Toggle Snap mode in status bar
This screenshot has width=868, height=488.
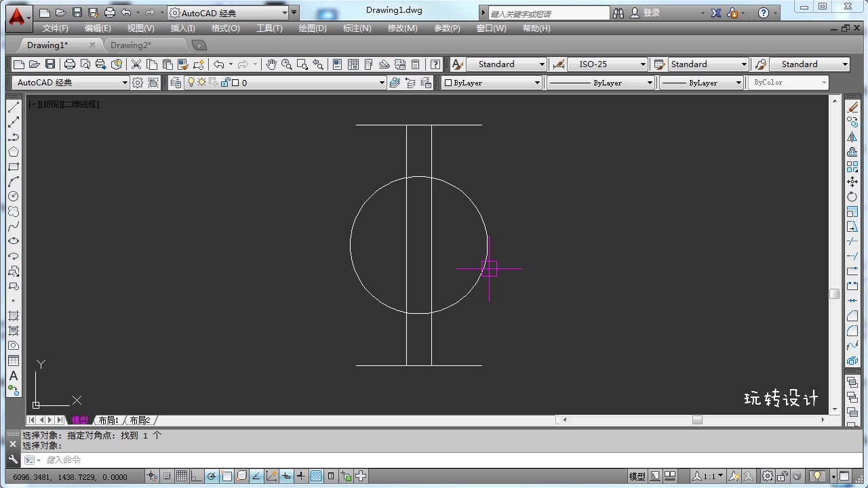(x=167, y=476)
